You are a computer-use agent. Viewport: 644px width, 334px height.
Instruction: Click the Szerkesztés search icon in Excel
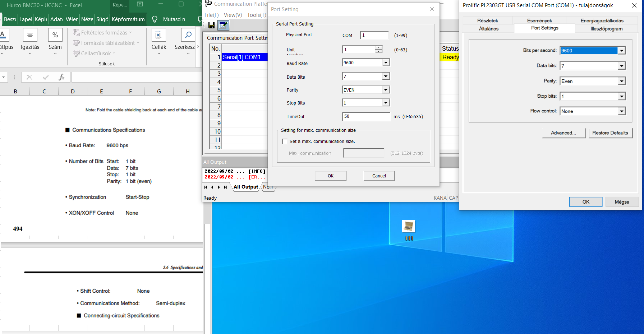click(x=188, y=35)
